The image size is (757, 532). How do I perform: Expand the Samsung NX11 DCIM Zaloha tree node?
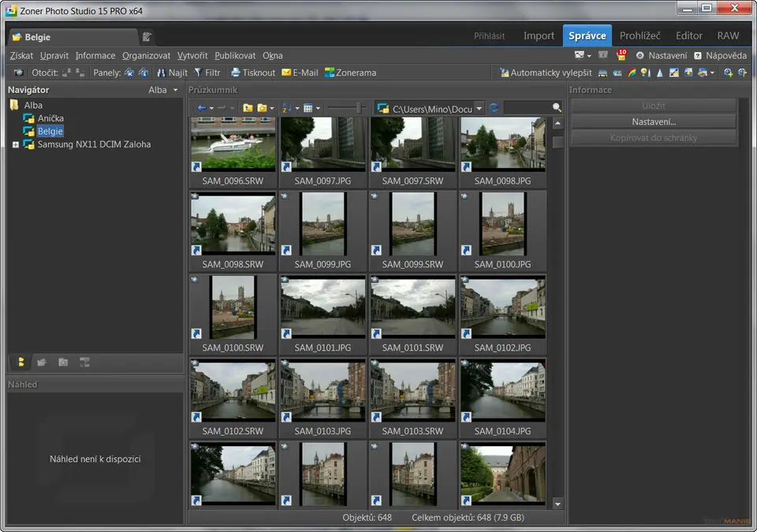[x=16, y=144]
